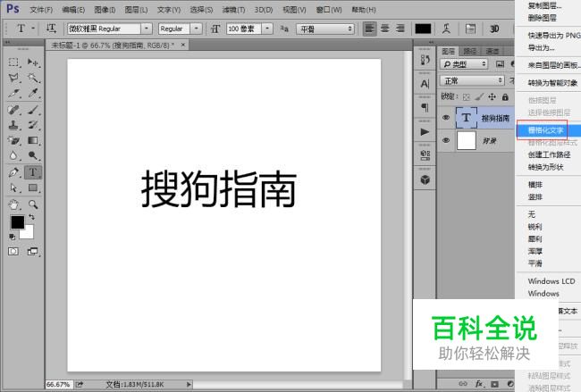Select the Eraser tool

tap(13, 140)
